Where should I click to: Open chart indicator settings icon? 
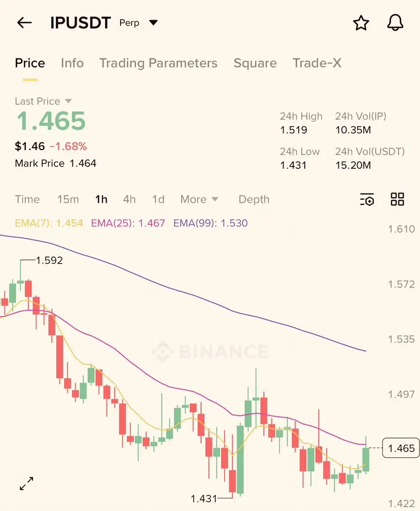[367, 199]
